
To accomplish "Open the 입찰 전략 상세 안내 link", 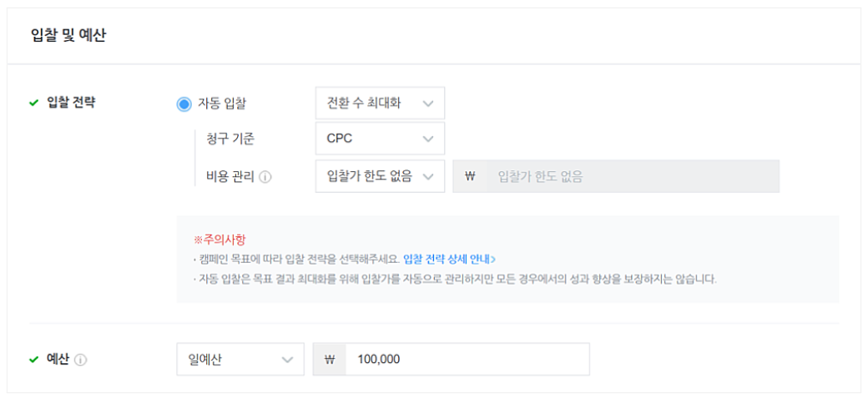I will (x=450, y=259).
